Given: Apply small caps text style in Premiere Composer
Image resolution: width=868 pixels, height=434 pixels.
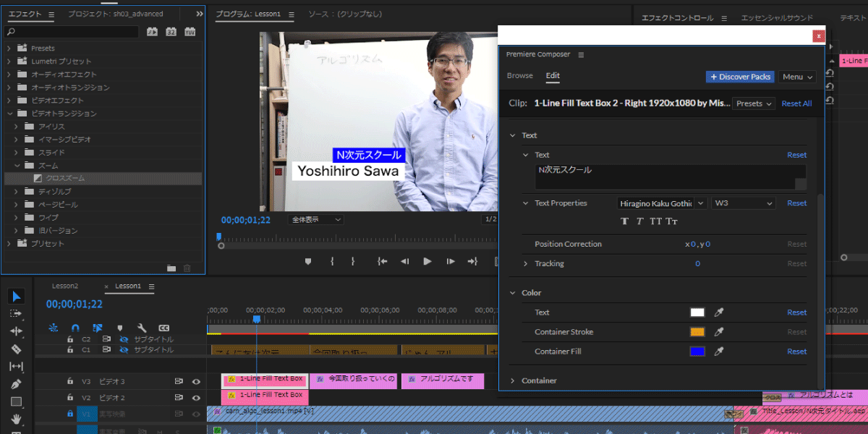Looking at the screenshot, I should [x=673, y=221].
